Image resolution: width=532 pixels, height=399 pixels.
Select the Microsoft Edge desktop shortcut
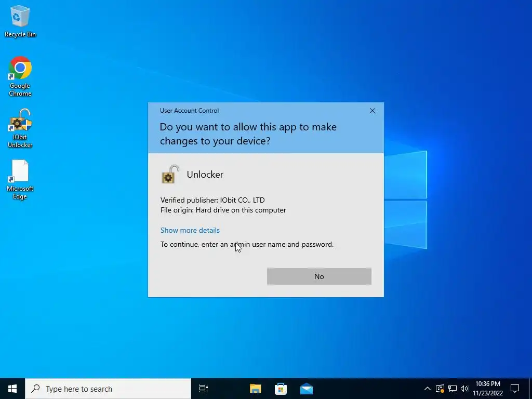pyautogui.click(x=20, y=179)
